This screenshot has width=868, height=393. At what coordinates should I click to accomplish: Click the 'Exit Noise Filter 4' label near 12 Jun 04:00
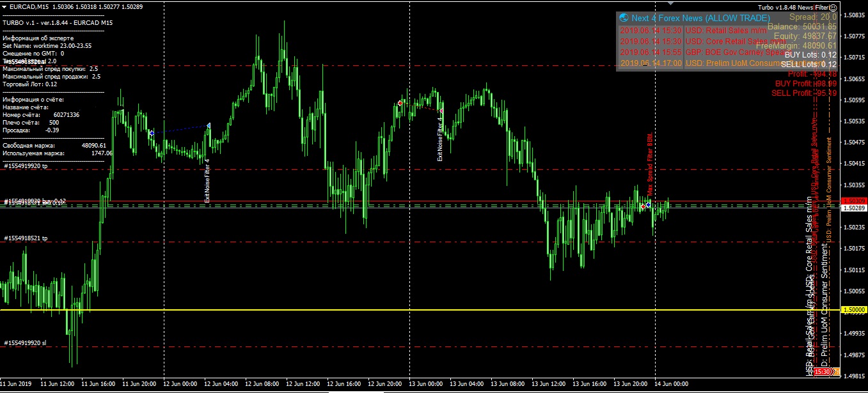pyautogui.click(x=207, y=181)
